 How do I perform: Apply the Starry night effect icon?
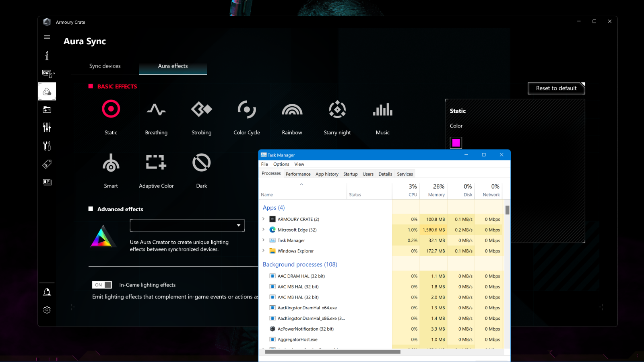337,109
